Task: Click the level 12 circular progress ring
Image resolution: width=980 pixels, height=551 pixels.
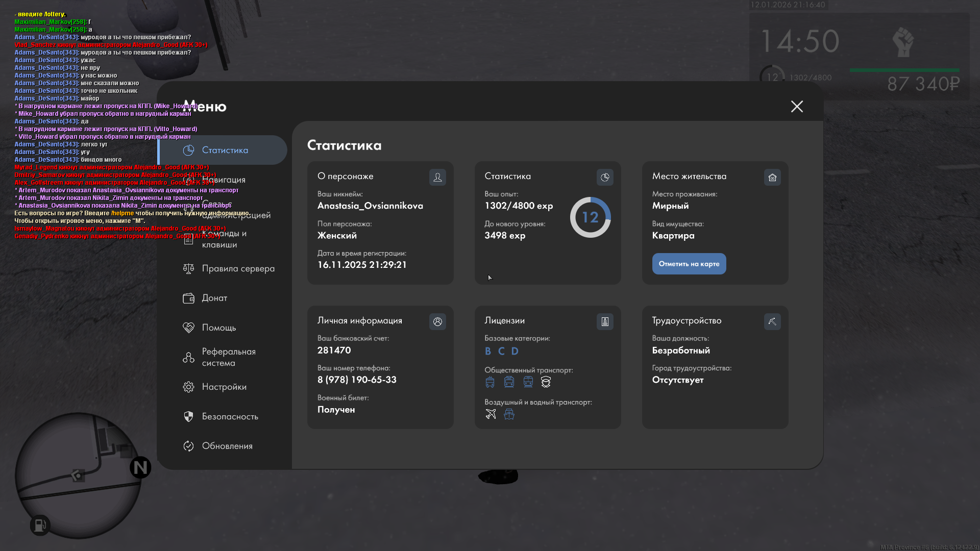Action: pyautogui.click(x=590, y=217)
